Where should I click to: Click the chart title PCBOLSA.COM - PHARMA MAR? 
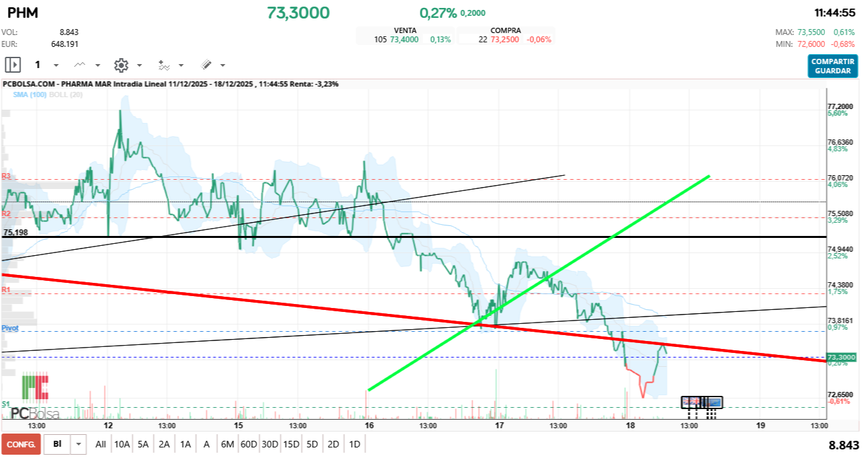(x=58, y=84)
